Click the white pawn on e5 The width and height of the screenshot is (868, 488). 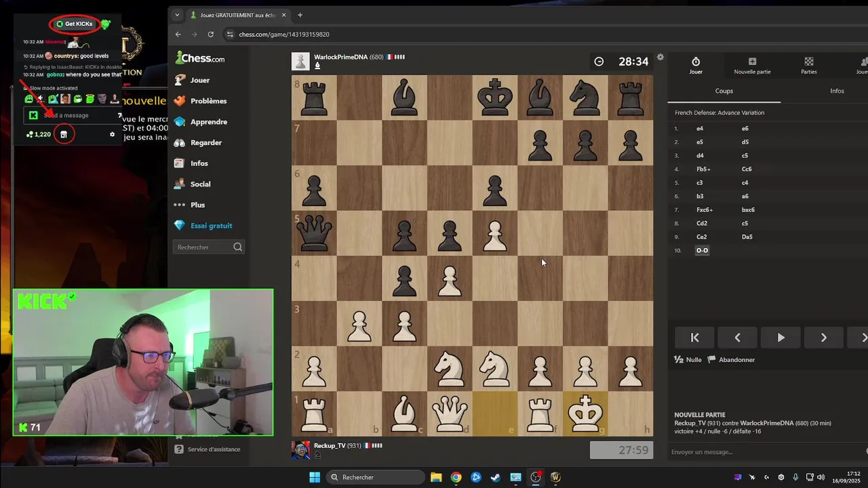[495, 233]
